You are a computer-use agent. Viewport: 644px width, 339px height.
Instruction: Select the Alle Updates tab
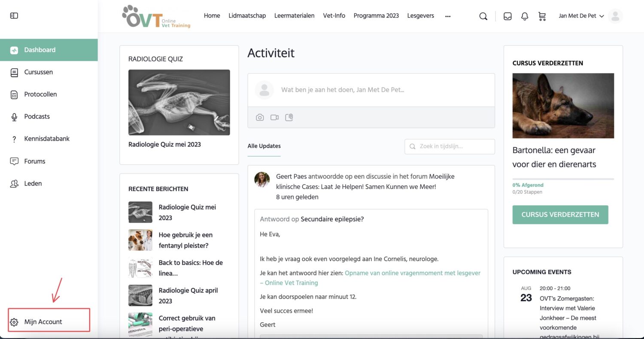point(264,146)
